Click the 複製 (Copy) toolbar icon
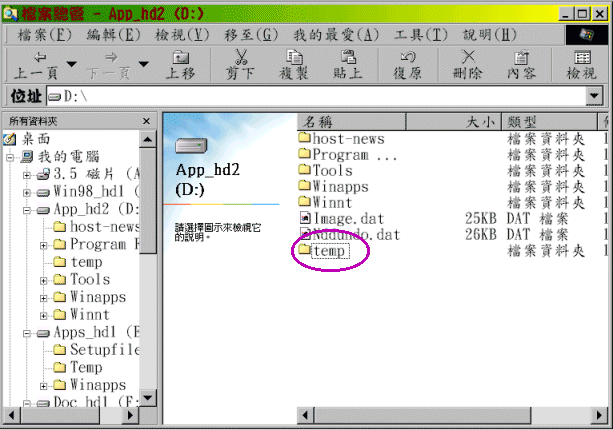Image resolution: width=613 pixels, height=430 pixels. coord(293,58)
